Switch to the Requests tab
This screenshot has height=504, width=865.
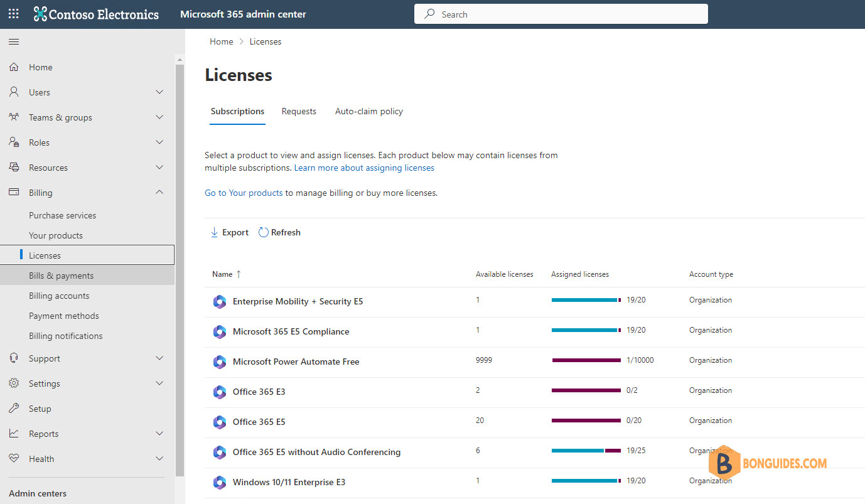pyautogui.click(x=299, y=112)
